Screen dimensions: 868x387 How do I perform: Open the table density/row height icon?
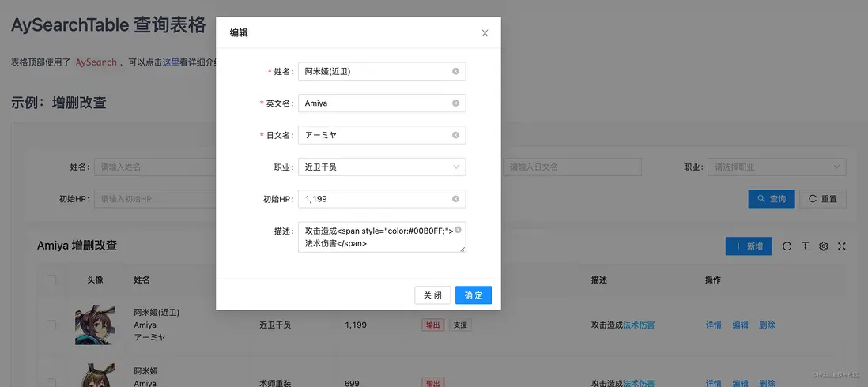point(805,246)
